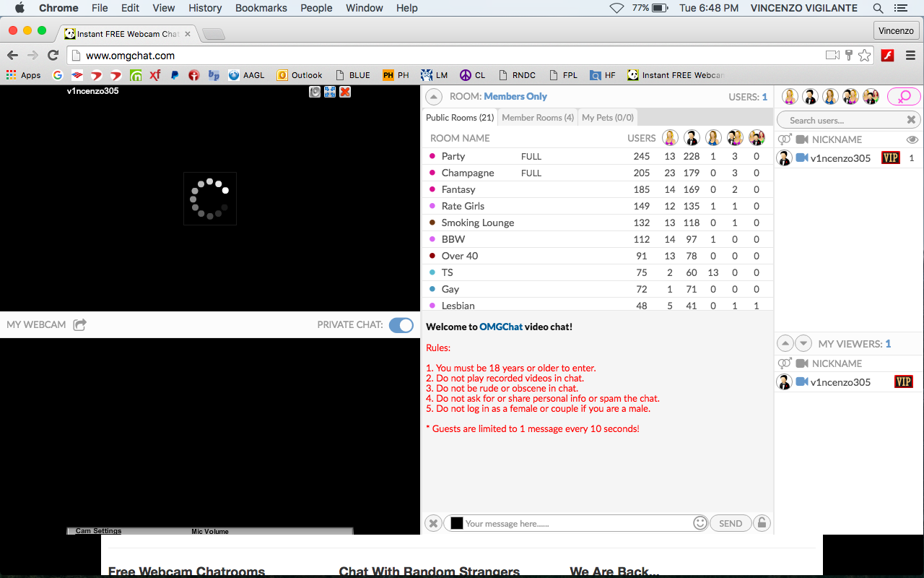Image resolution: width=924 pixels, height=578 pixels.
Task: Join the BBW room
Action: (597, 239)
